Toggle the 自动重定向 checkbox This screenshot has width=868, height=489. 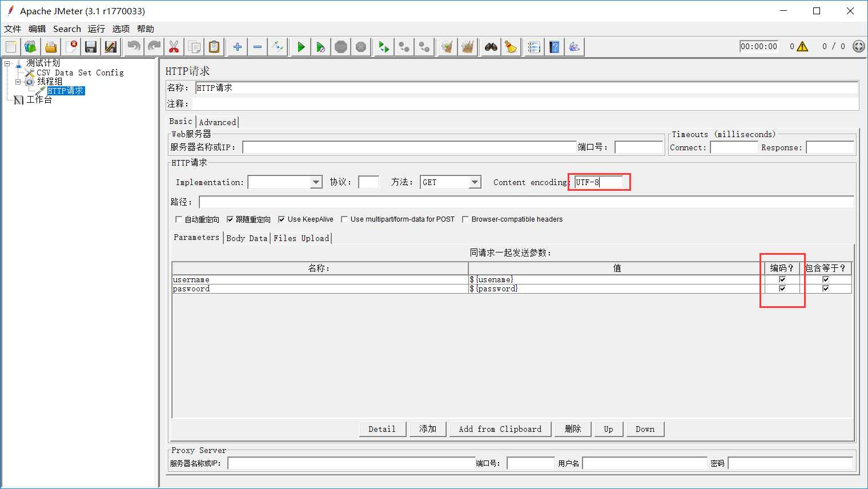[x=179, y=219]
